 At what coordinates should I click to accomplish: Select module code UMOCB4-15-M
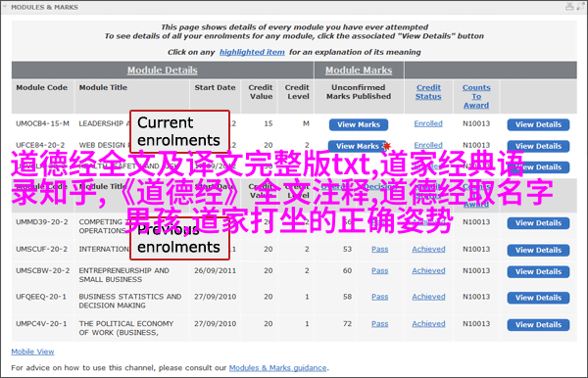point(42,123)
